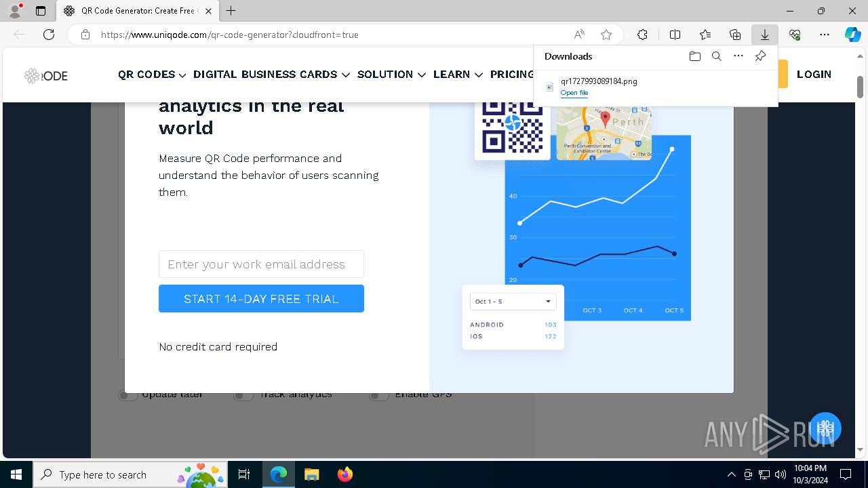Screen dimensions: 868x488
Task: Focus the work email address field
Action: pyautogui.click(x=261, y=264)
